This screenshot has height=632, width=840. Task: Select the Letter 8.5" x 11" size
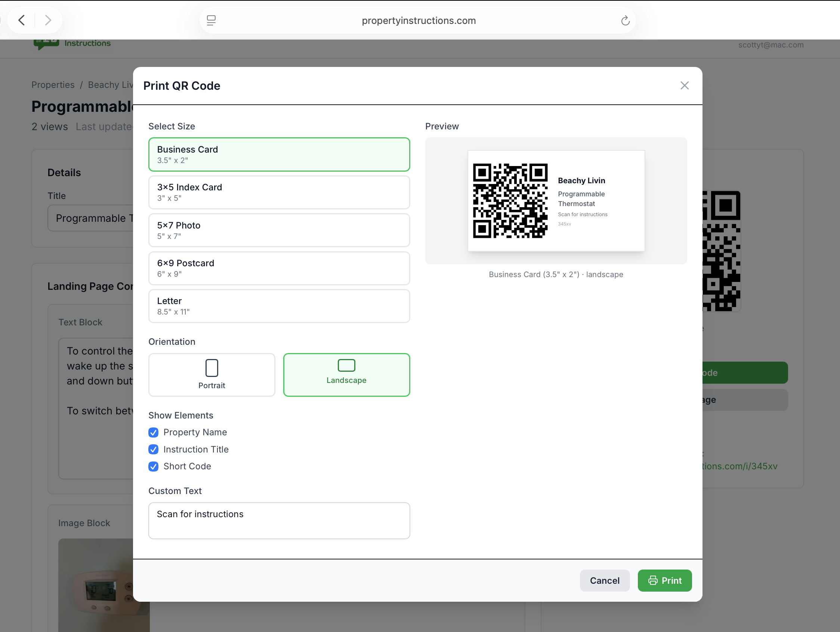279,306
